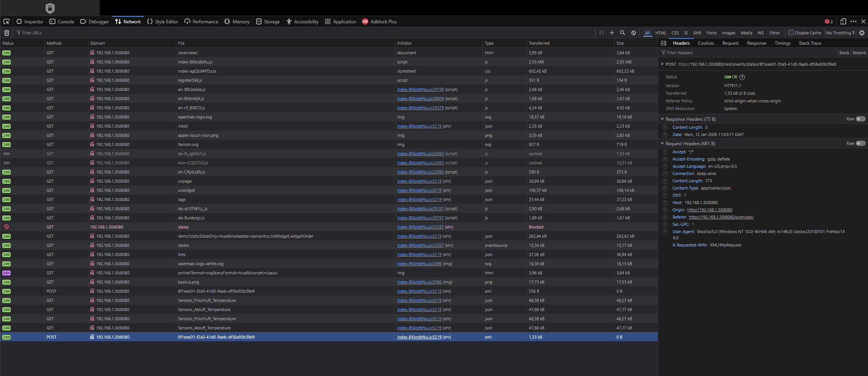Open the Referer overview link
The image size is (868, 376).
pyautogui.click(x=721, y=217)
